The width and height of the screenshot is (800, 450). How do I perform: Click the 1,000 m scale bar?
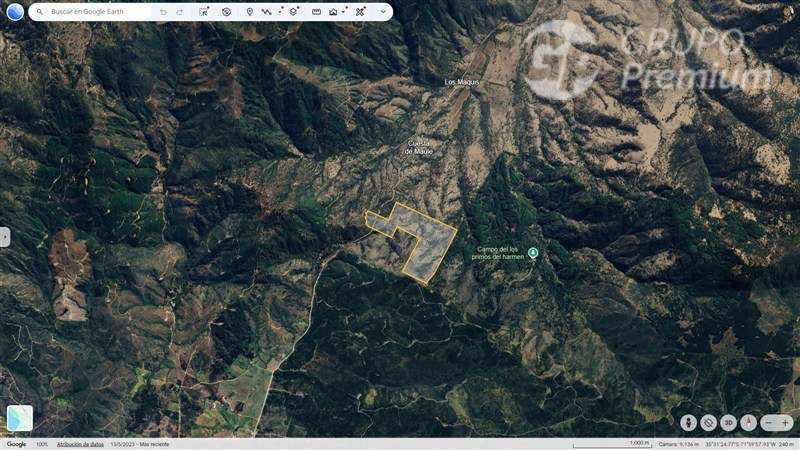pos(612,444)
